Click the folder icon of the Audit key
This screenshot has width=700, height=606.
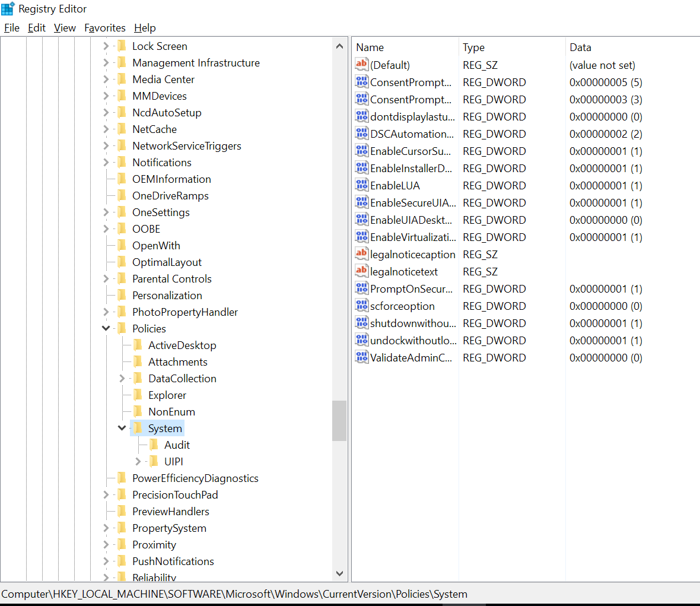click(154, 445)
